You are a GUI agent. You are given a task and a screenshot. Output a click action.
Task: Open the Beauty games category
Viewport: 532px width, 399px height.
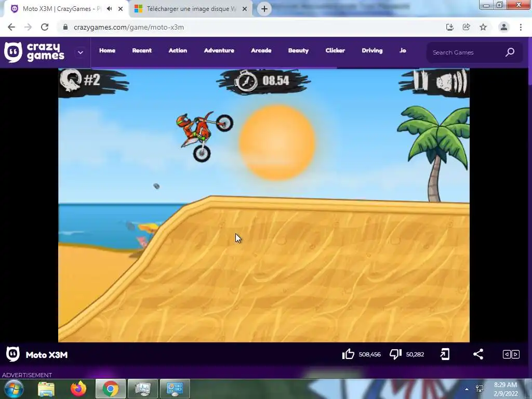(298, 50)
